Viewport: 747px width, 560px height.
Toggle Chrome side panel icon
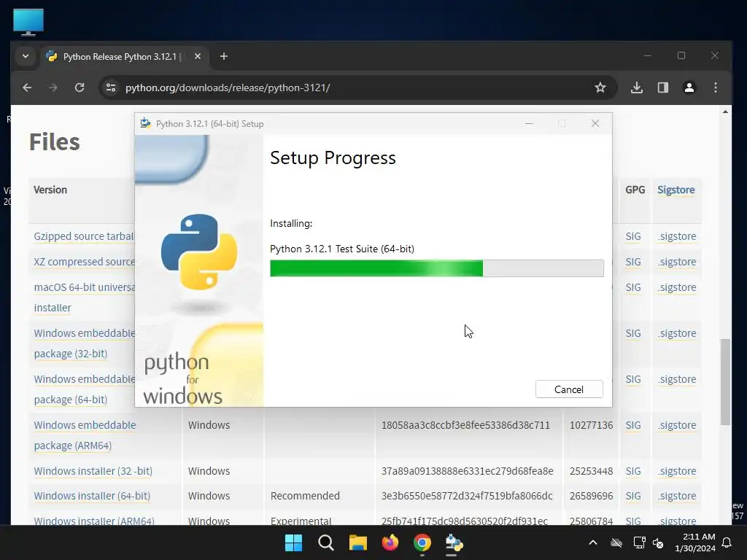[x=662, y=87]
